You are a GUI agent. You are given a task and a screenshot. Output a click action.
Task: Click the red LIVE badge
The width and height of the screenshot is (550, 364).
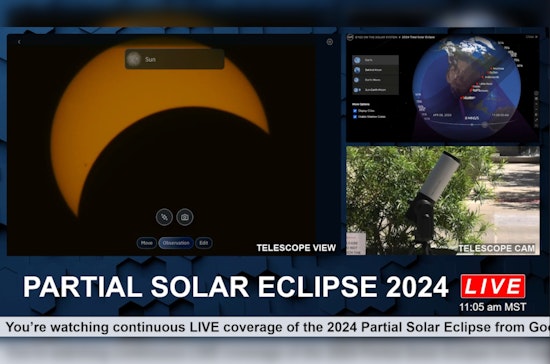[493, 286]
